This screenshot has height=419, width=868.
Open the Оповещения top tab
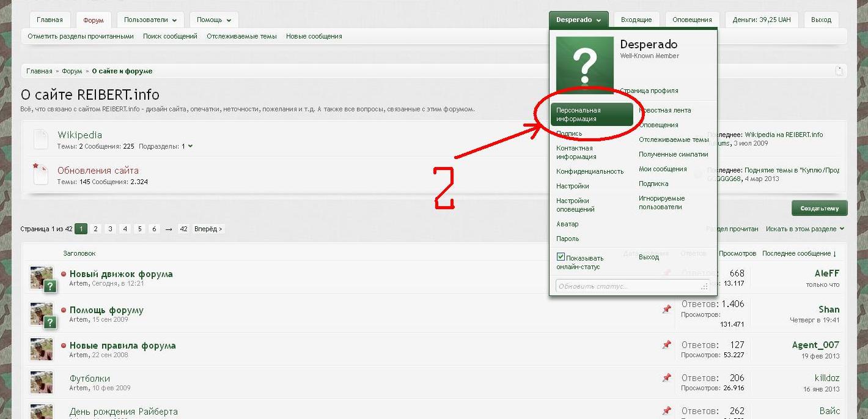(x=692, y=20)
